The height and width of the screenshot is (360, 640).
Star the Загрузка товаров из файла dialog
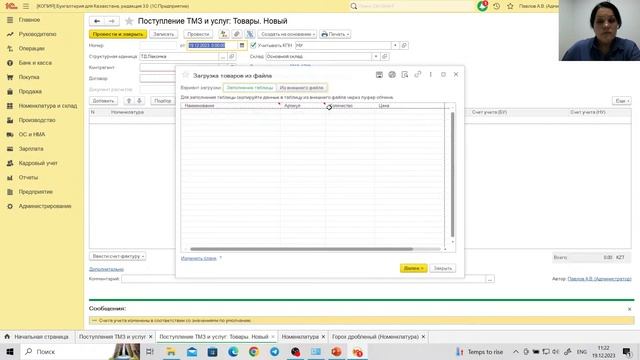point(185,75)
